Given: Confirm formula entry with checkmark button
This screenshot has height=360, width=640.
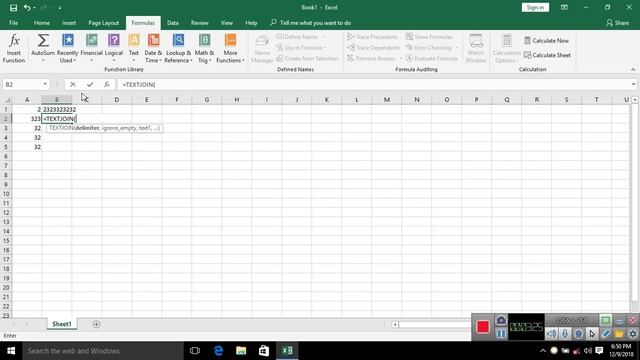Looking at the screenshot, I should (90, 84).
